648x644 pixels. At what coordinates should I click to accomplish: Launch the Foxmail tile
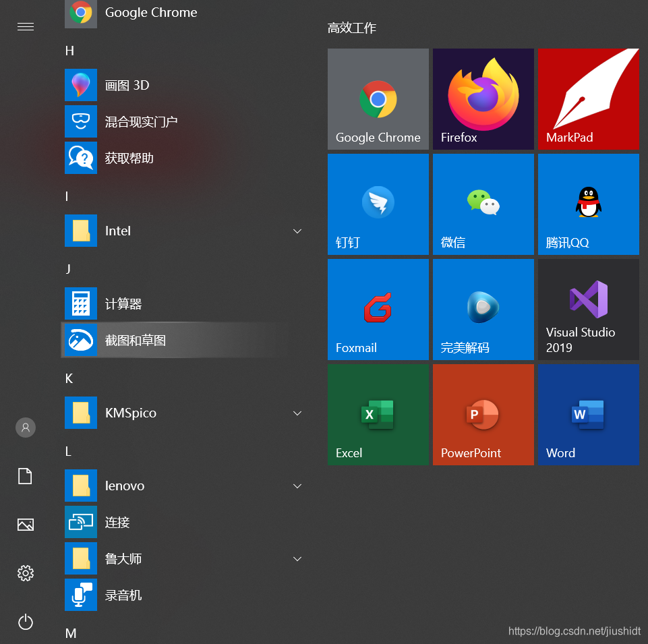(x=378, y=309)
